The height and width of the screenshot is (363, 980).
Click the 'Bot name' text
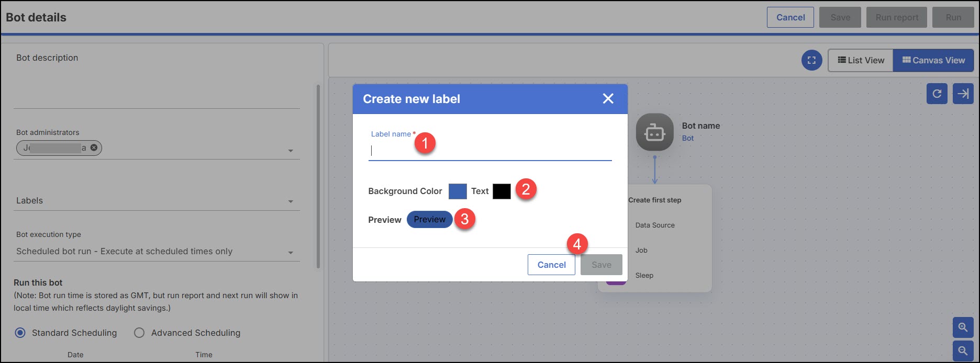coord(701,126)
